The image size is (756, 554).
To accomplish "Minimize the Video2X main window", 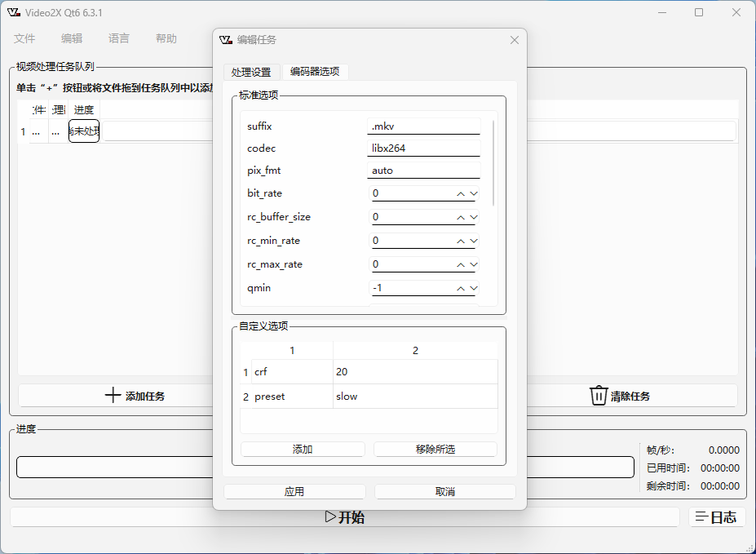I will pyautogui.click(x=662, y=12).
